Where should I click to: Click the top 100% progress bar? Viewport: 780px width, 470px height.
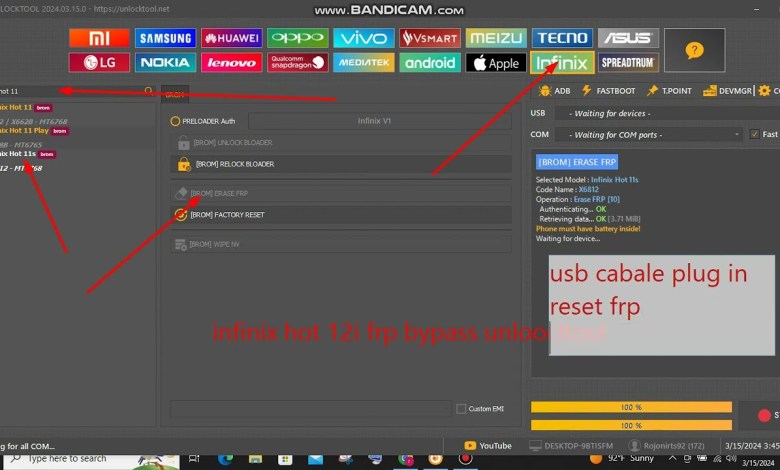click(x=631, y=407)
